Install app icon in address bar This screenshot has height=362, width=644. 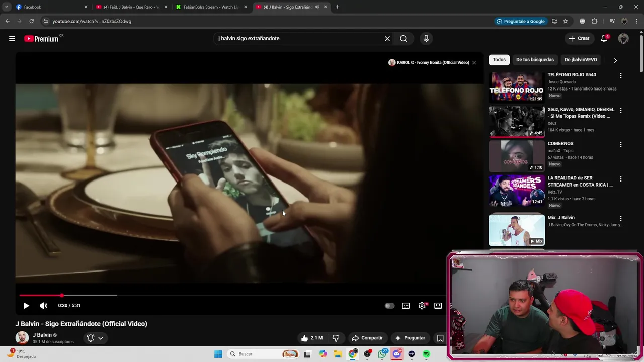point(554,21)
